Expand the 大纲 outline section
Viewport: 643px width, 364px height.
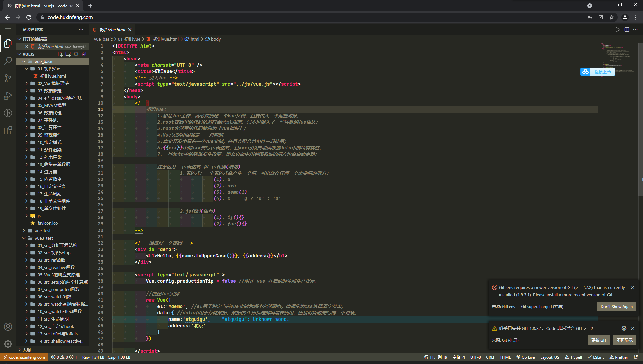(x=27, y=350)
